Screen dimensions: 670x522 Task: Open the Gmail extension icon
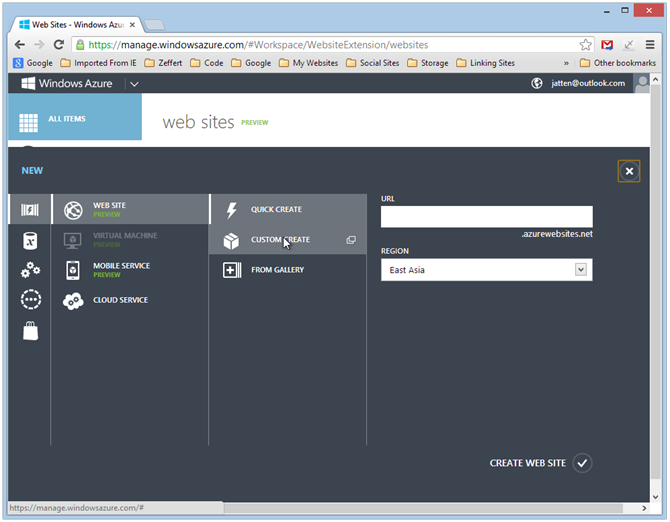[x=607, y=45]
